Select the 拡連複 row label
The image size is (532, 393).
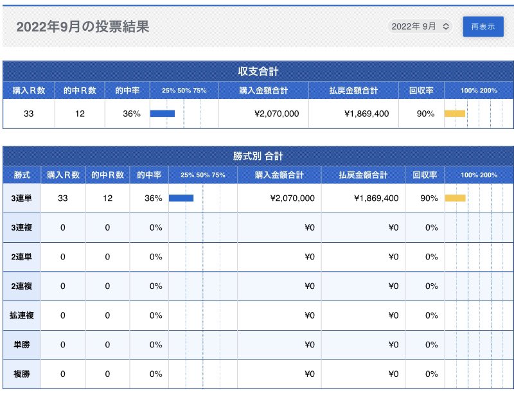(x=22, y=315)
